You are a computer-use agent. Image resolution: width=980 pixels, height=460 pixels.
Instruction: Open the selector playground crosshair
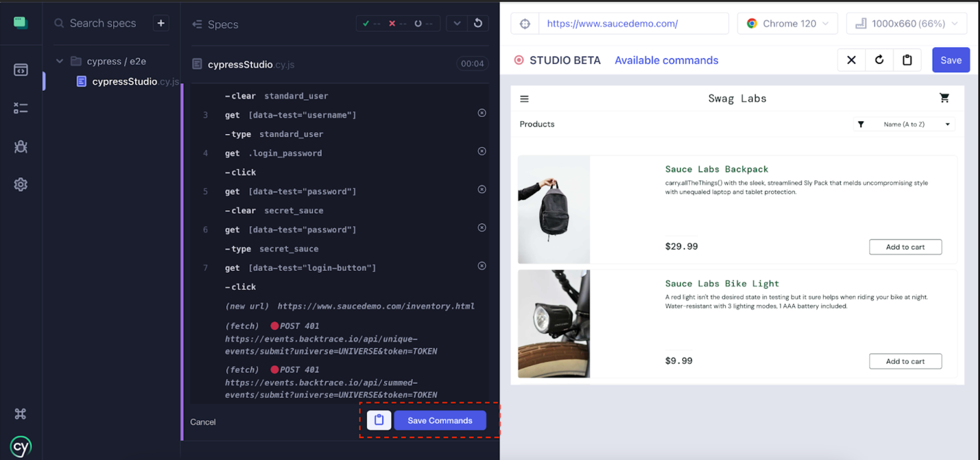point(525,24)
